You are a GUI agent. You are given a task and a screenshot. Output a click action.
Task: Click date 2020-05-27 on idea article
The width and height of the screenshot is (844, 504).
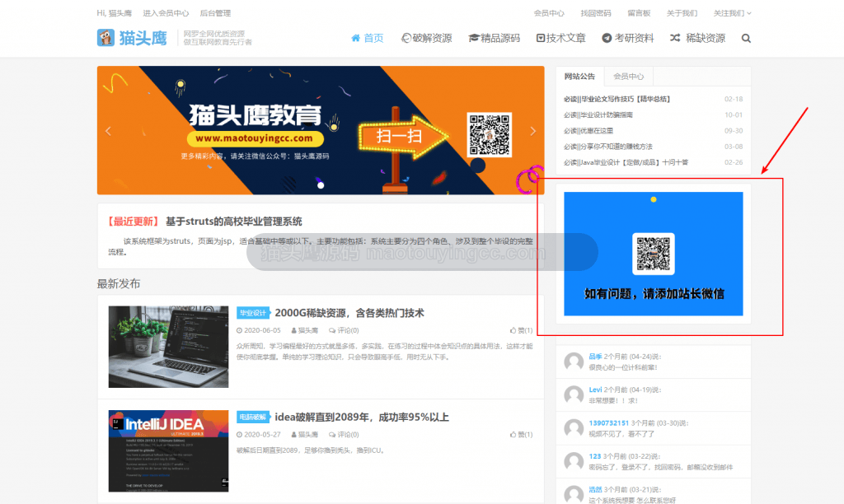[259, 435]
